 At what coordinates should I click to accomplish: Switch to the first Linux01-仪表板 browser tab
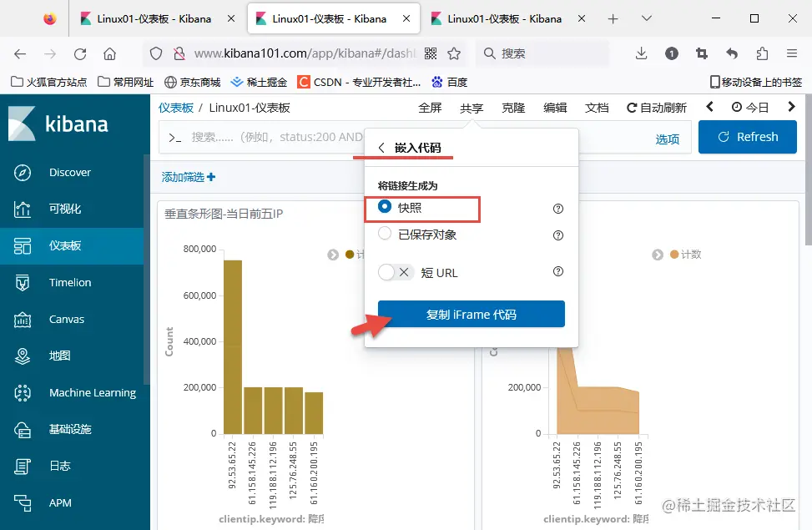point(154,19)
